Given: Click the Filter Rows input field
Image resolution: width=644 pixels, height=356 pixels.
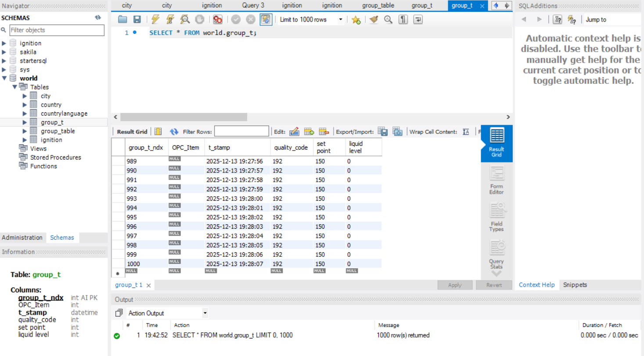Looking at the screenshot, I should [x=241, y=131].
